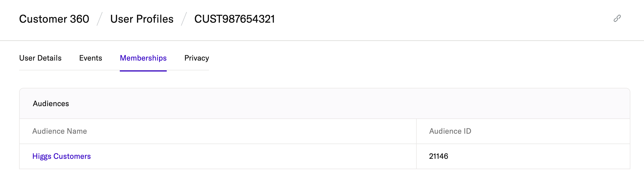
Task: Click the Audience Name column header
Action: (59, 131)
